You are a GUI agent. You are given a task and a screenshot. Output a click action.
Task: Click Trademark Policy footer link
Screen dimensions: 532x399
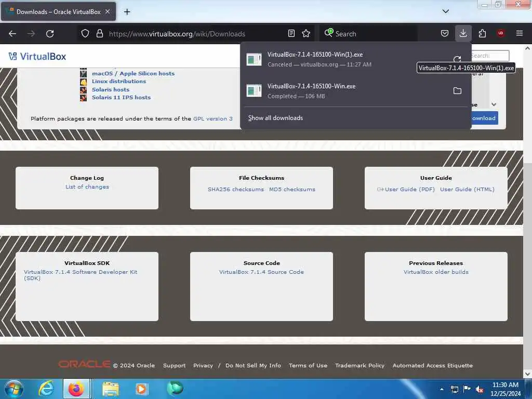[360, 365]
